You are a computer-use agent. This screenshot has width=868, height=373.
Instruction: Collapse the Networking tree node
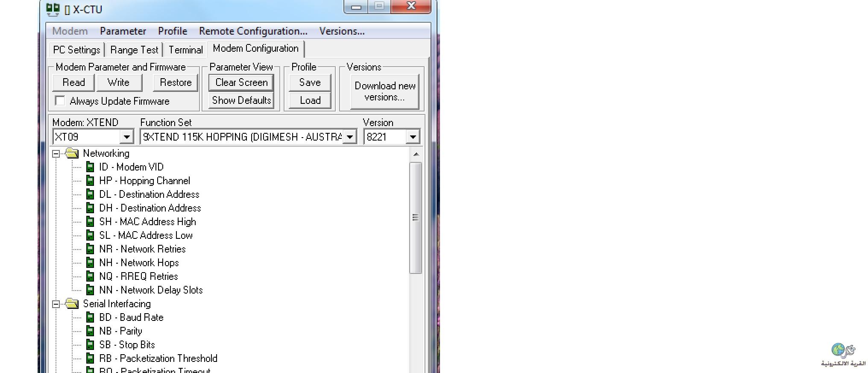tap(56, 154)
